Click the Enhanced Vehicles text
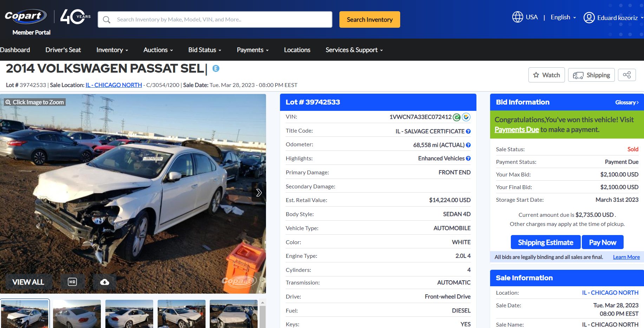Viewport: 644px width, 328px height. [x=441, y=159]
